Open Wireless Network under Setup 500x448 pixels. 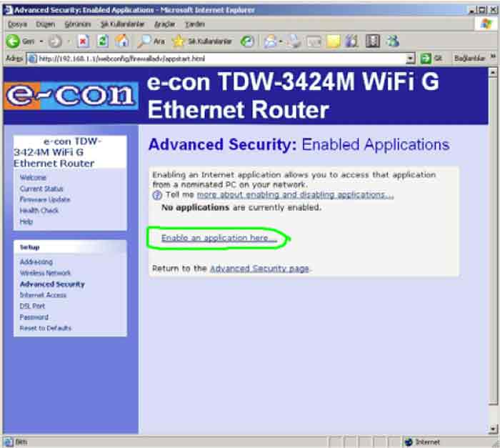pos(45,273)
